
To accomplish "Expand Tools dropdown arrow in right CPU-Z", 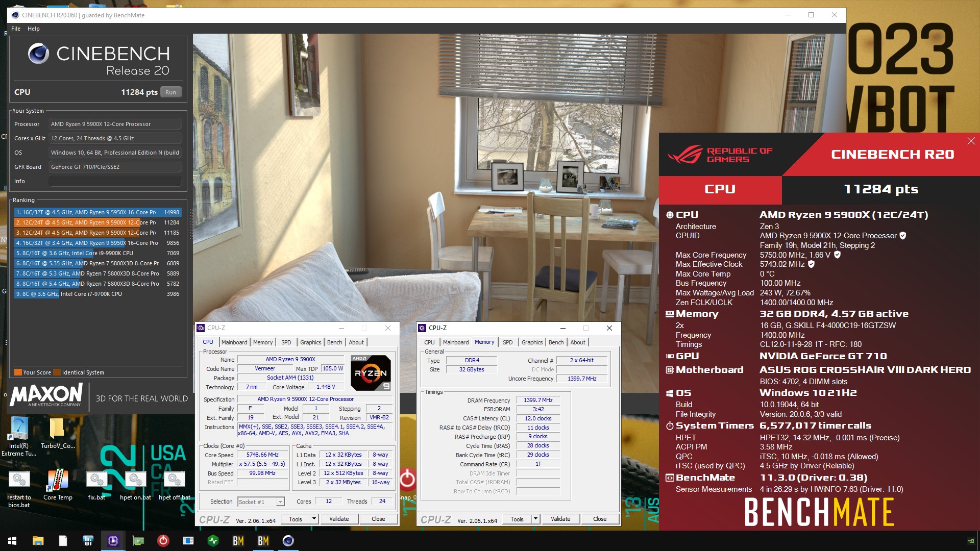I will [x=536, y=519].
